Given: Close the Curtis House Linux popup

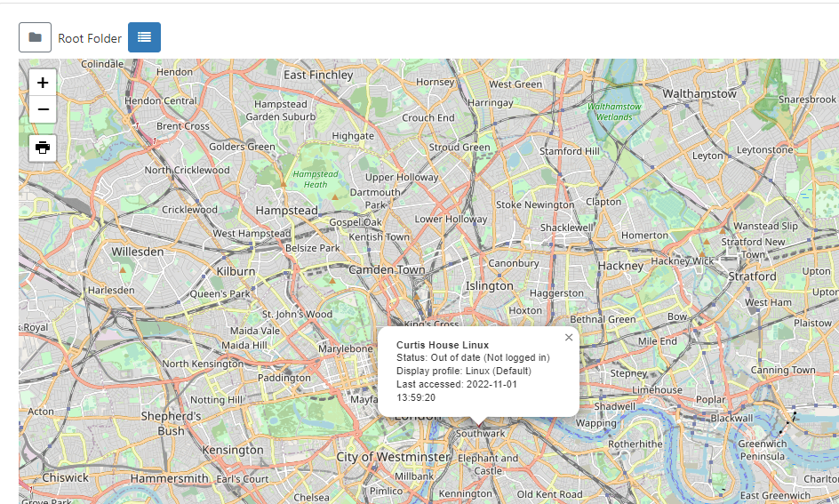Looking at the screenshot, I should [569, 338].
